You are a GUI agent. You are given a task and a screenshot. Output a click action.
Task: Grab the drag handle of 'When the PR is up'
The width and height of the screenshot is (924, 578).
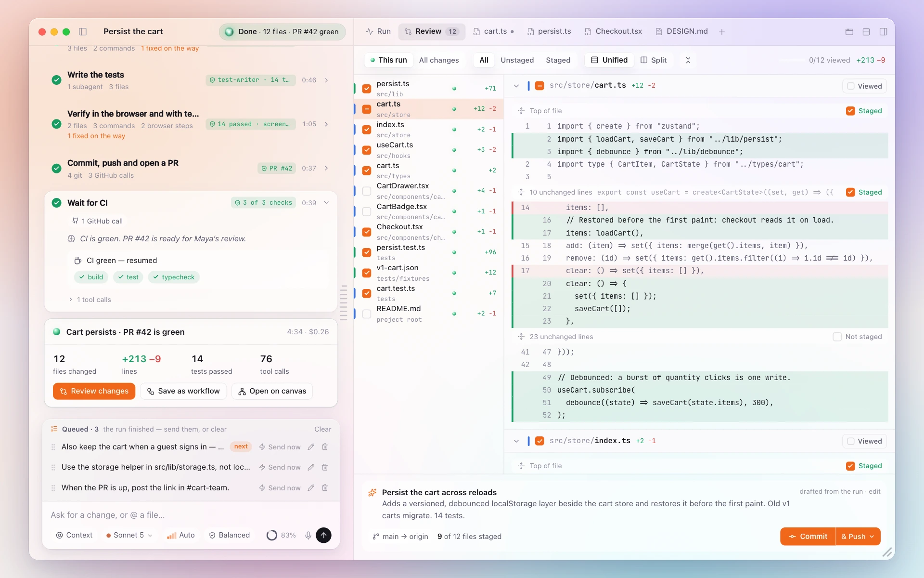(x=53, y=488)
